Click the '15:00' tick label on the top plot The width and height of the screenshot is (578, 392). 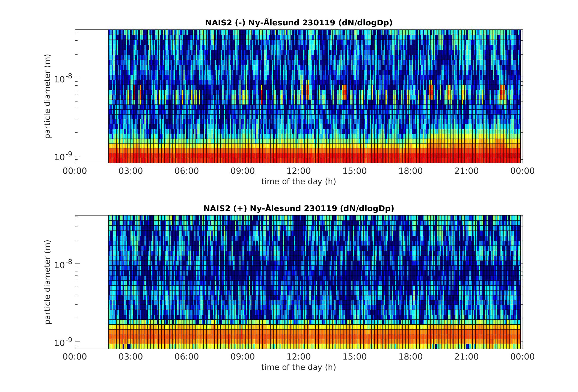click(355, 171)
